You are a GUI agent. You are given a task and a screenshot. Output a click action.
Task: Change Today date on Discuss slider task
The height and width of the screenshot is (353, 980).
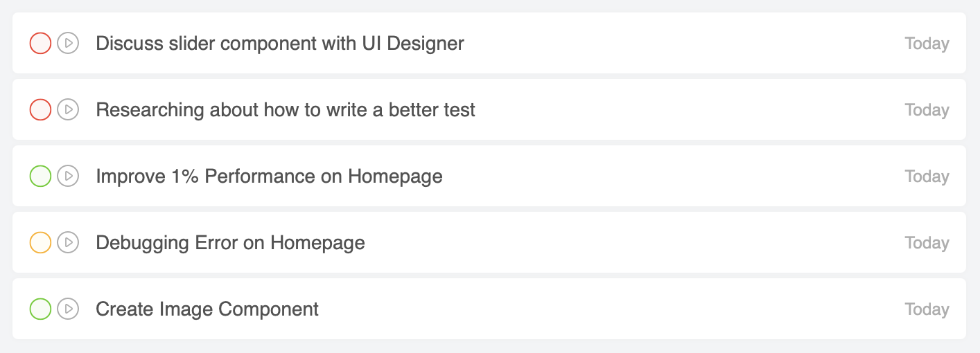[x=927, y=43]
